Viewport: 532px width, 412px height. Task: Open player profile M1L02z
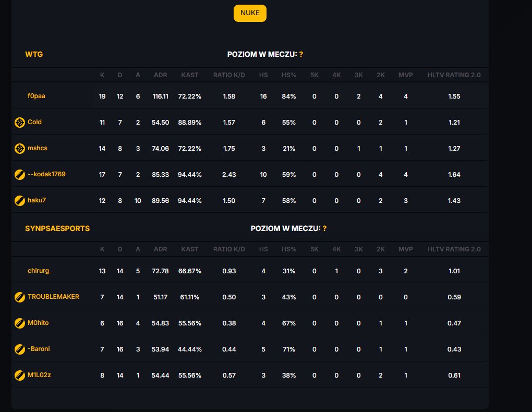(x=39, y=375)
